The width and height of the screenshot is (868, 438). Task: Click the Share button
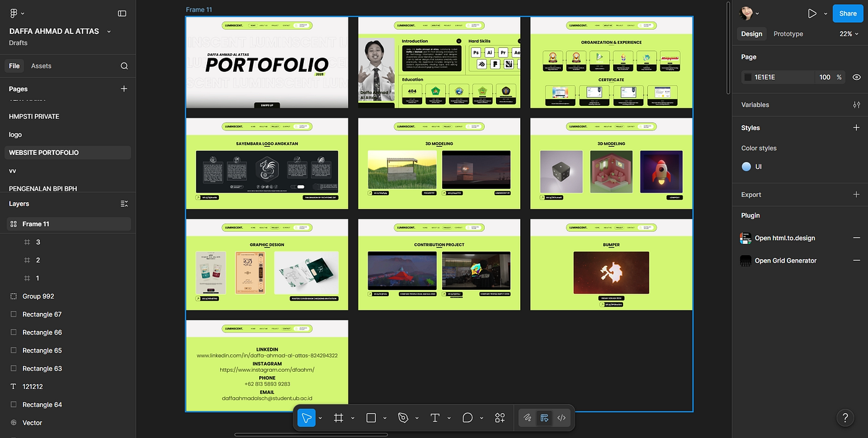tap(848, 13)
